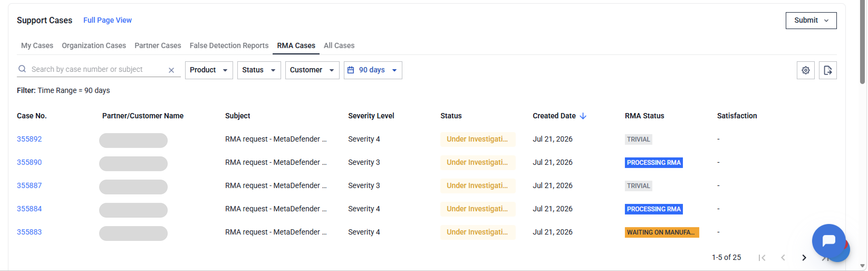The height and width of the screenshot is (271, 868).
Task: Click the Status column header
Action: pos(451,116)
